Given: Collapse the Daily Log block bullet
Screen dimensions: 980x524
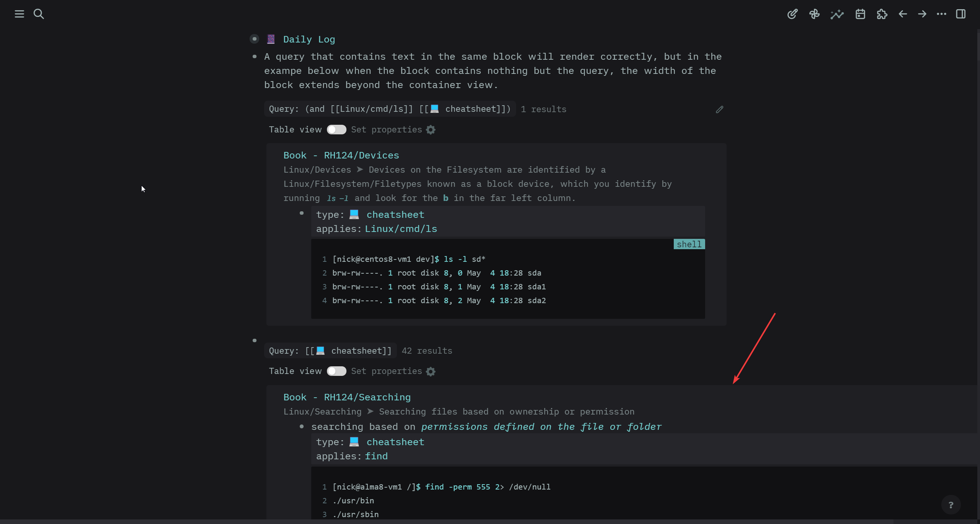Looking at the screenshot, I should (254, 39).
